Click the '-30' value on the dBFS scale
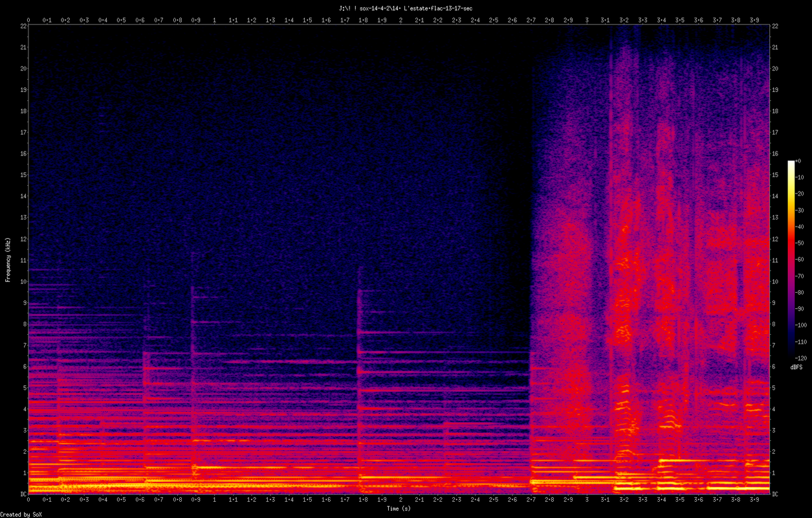 (x=799, y=210)
